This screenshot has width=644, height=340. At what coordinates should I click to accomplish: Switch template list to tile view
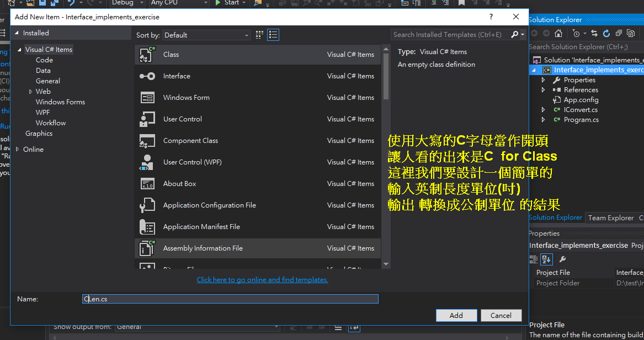click(x=259, y=34)
